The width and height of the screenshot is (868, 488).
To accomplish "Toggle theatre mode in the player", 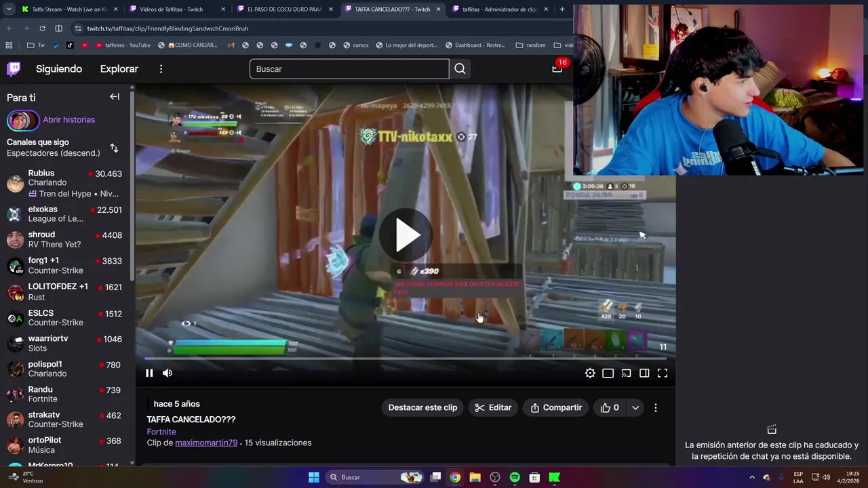I will 608,373.
